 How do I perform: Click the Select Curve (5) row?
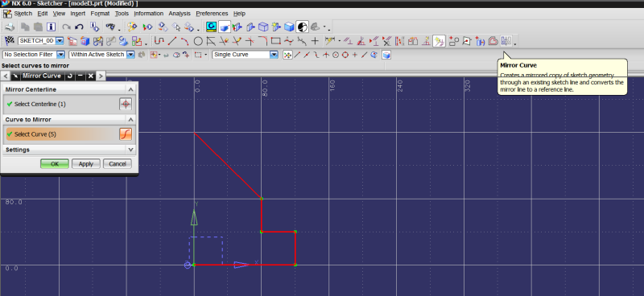[x=69, y=134]
